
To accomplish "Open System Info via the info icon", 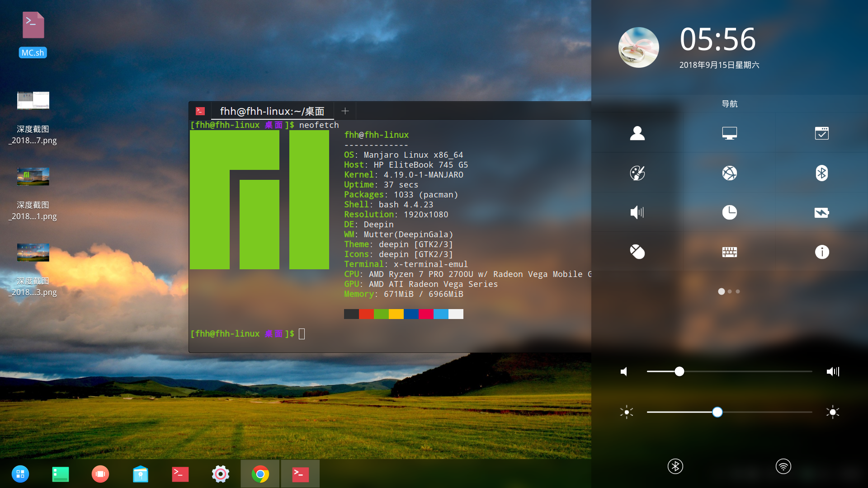I will point(822,252).
